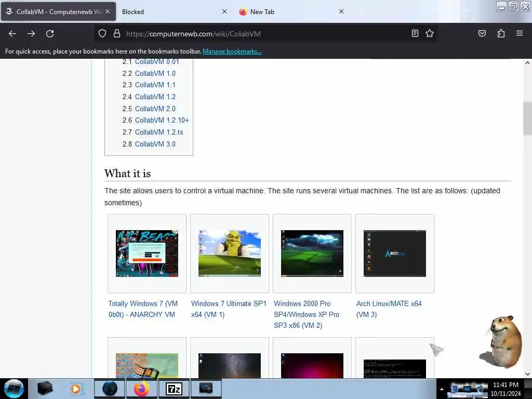The image size is (532, 399).
Task: Go back with the browser back arrow
Action: pyautogui.click(x=12, y=34)
